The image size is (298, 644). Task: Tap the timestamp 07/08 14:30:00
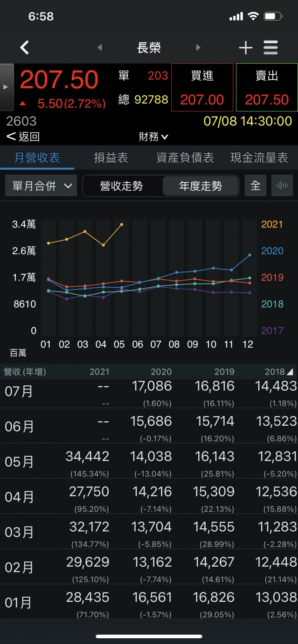(x=248, y=121)
